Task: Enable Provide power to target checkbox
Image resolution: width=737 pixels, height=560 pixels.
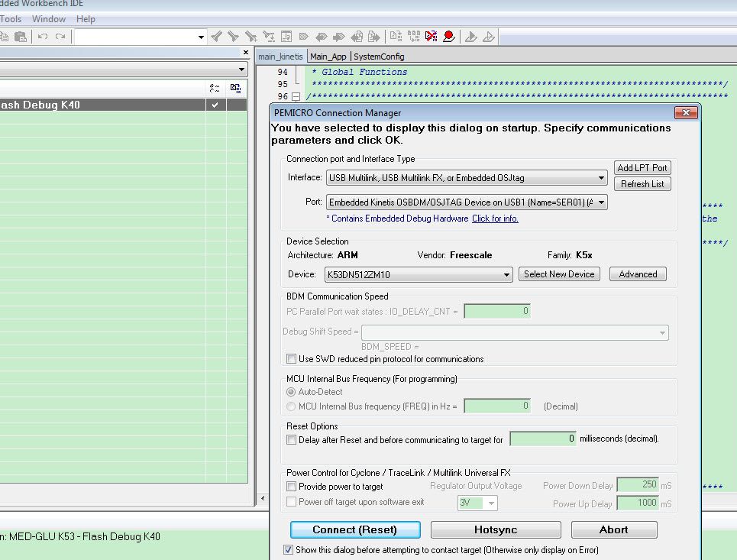Action: click(292, 486)
